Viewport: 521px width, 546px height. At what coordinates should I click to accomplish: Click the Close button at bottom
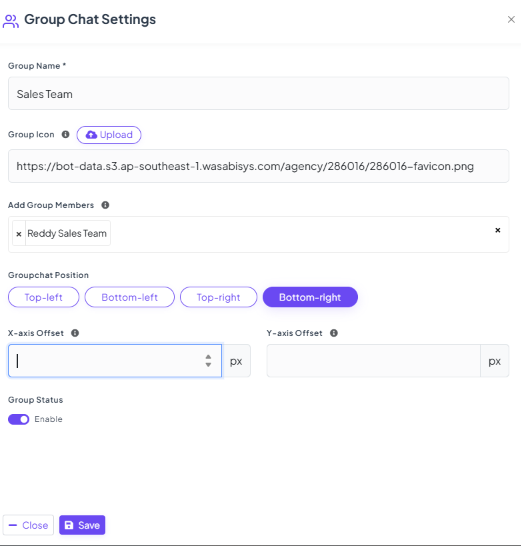coord(28,525)
